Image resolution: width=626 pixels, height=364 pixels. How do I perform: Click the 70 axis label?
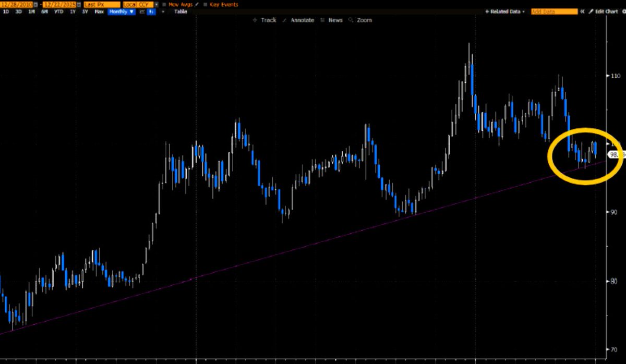point(615,349)
